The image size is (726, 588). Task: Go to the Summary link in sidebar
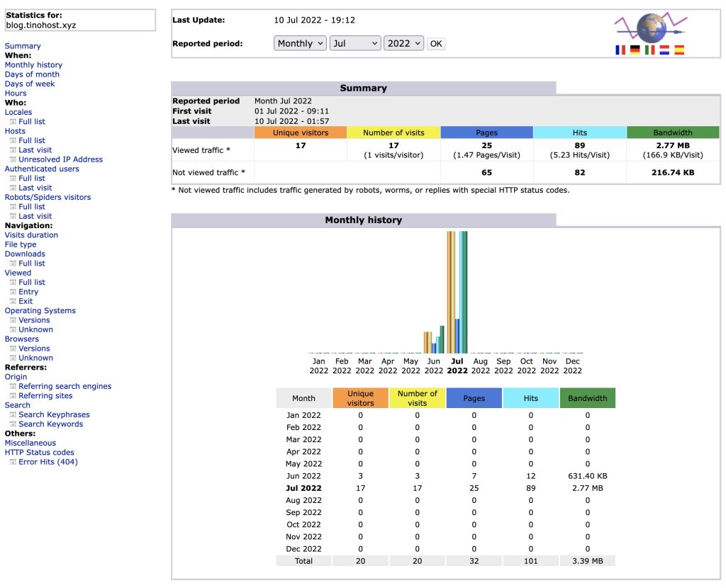pos(23,46)
